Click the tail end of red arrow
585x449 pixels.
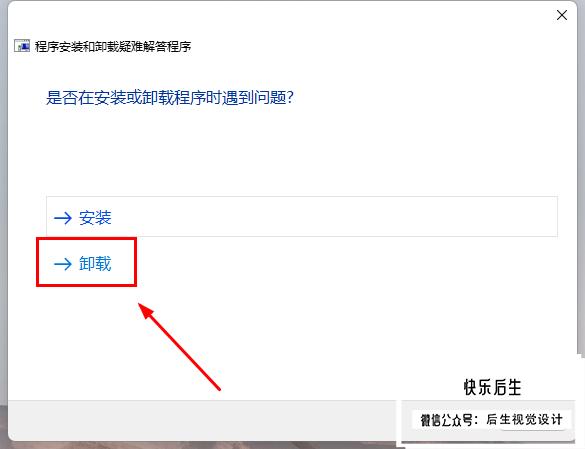click(218, 388)
